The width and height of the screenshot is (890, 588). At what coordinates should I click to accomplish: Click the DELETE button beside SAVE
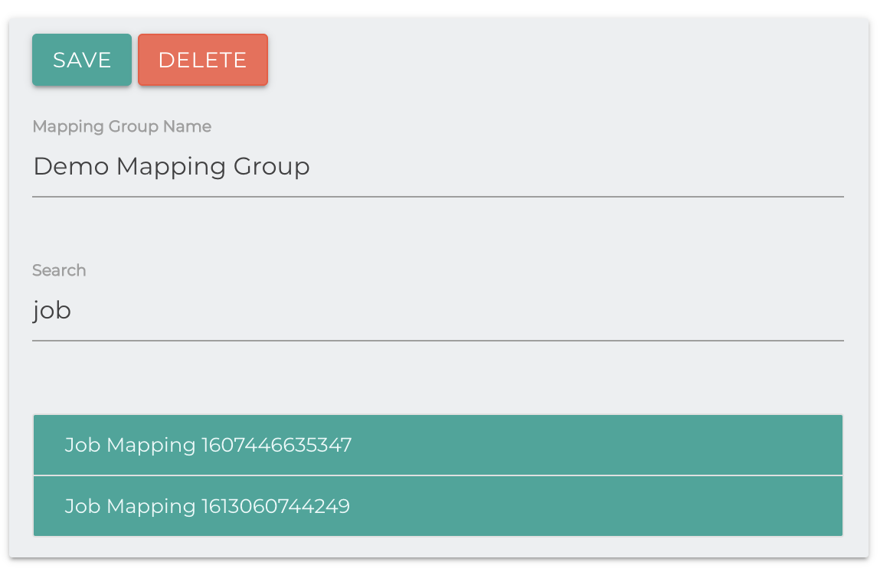[x=202, y=60]
